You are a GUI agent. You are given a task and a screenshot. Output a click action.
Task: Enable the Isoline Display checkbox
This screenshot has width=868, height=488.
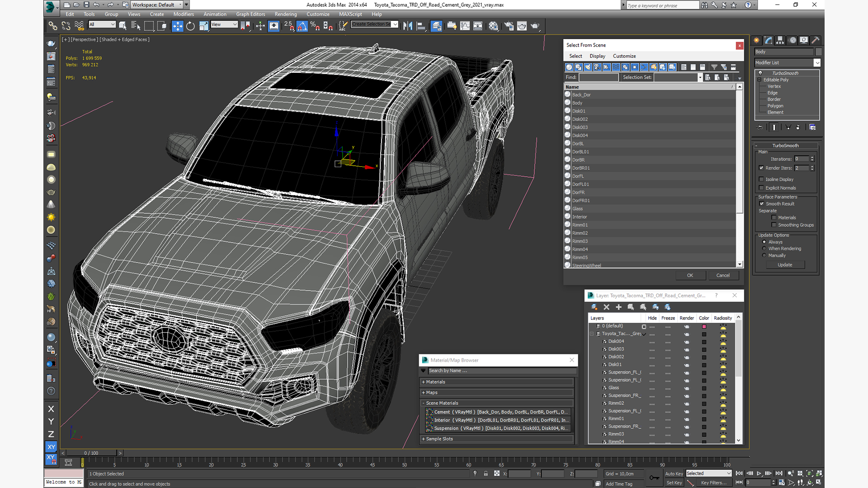tap(761, 179)
